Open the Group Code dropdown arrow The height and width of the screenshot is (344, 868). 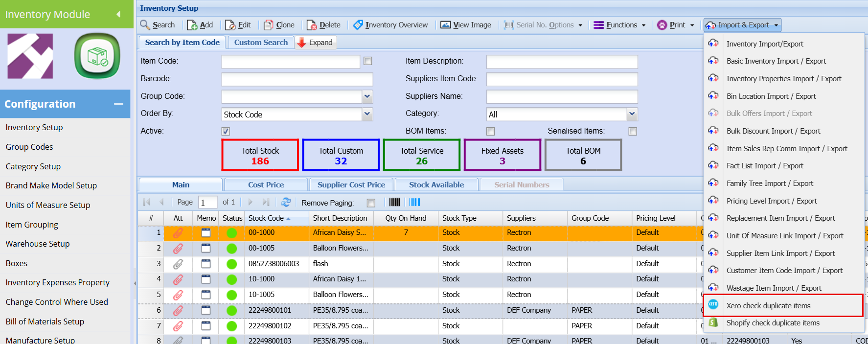[x=367, y=96]
